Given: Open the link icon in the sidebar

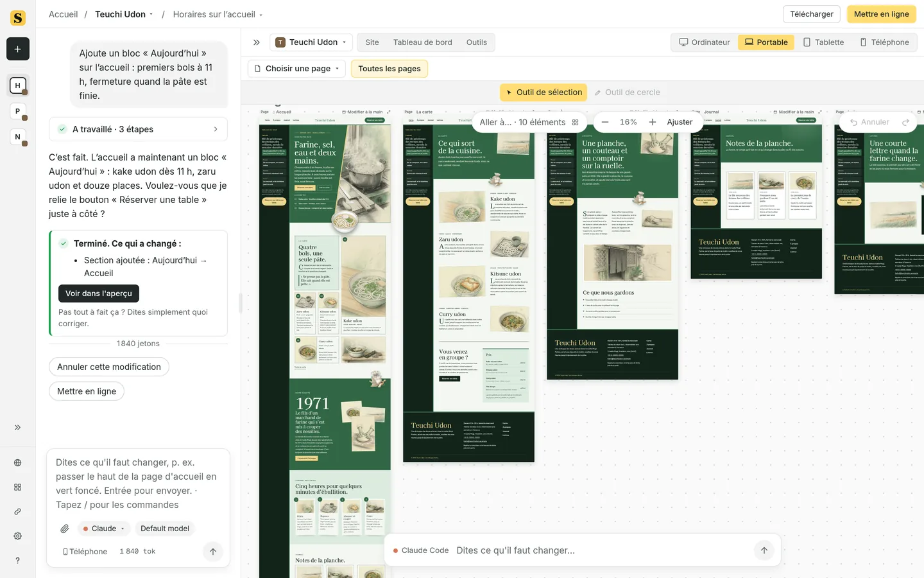Looking at the screenshot, I should (x=18, y=511).
